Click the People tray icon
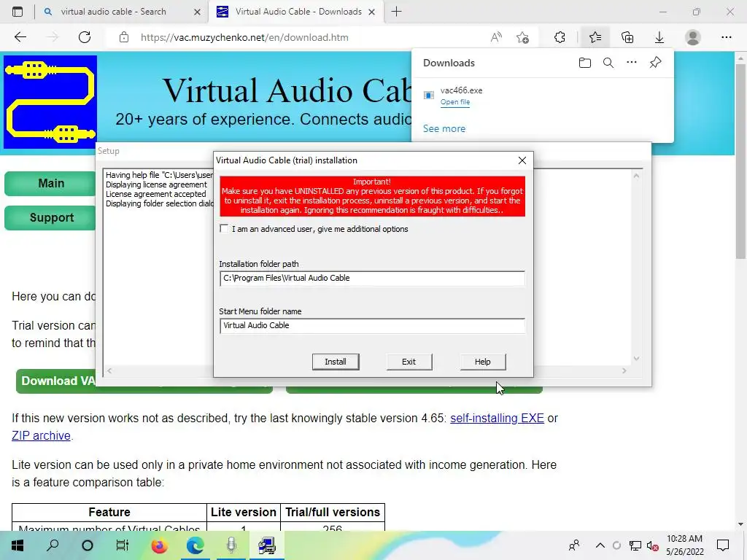The height and width of the screenshot is (560, 747). pyautogui.click(x=575, y=545)
